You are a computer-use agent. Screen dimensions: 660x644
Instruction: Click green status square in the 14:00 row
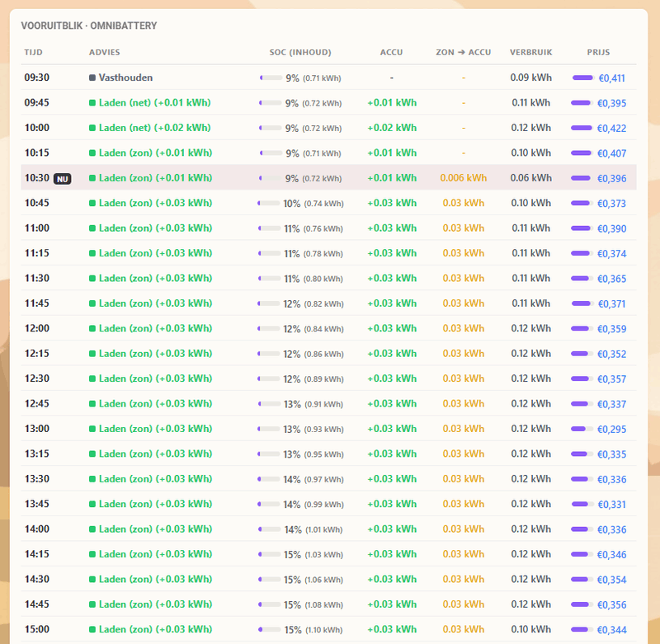[x=92, y=529]
